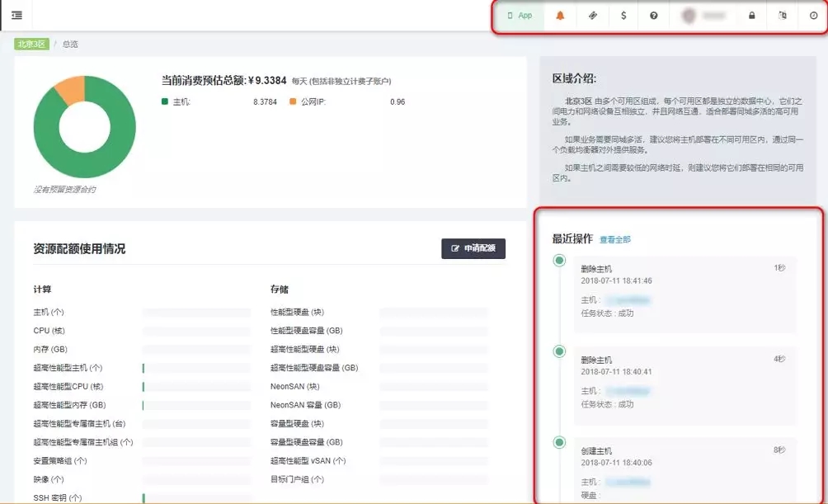The width and height of the screenshot is (828, 504).
Task: Click the 申请配额 button
Action: point(473,248)
